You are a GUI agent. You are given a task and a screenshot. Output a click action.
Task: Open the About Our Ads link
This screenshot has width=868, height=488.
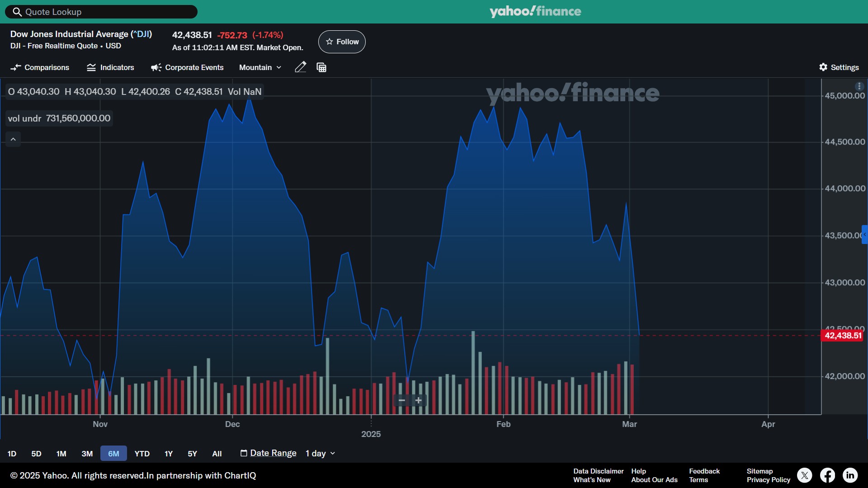[654, 480]
